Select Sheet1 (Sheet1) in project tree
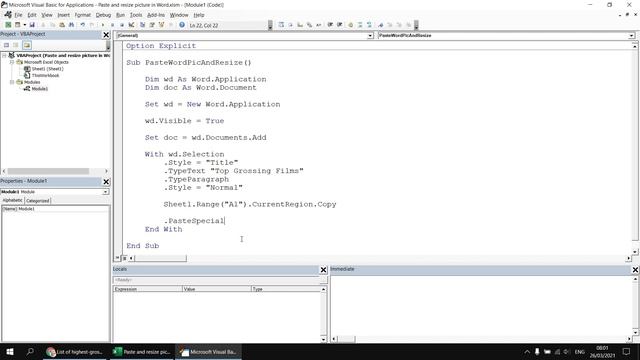The image size is (640, 360). (47, 69)
